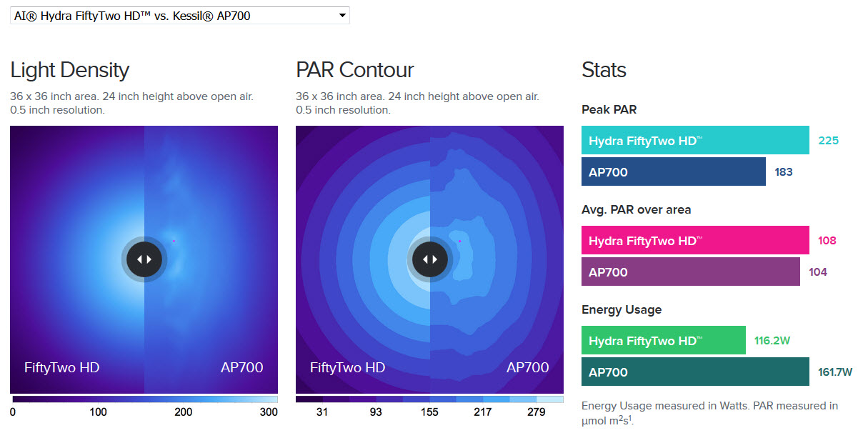This screenshot has width=868, height=433.
Task: Click the purple Avg. PAR AP700 bar
Action: 690,272
